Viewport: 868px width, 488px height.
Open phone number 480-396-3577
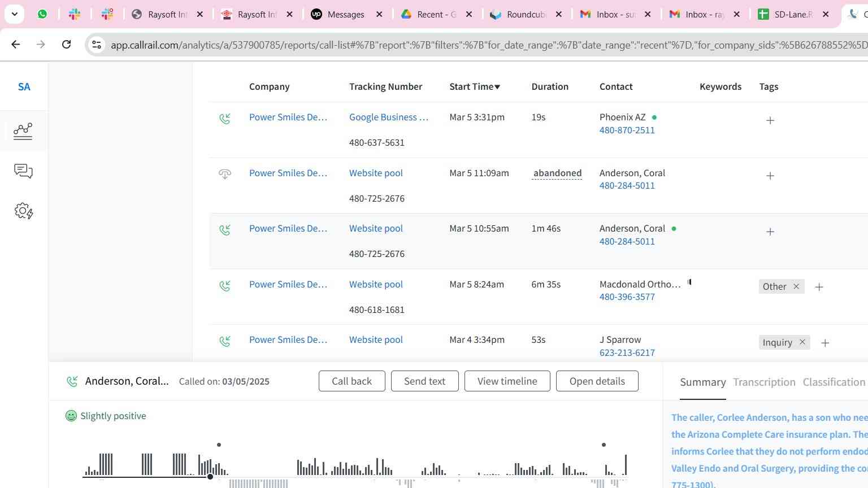coord(627,297)
